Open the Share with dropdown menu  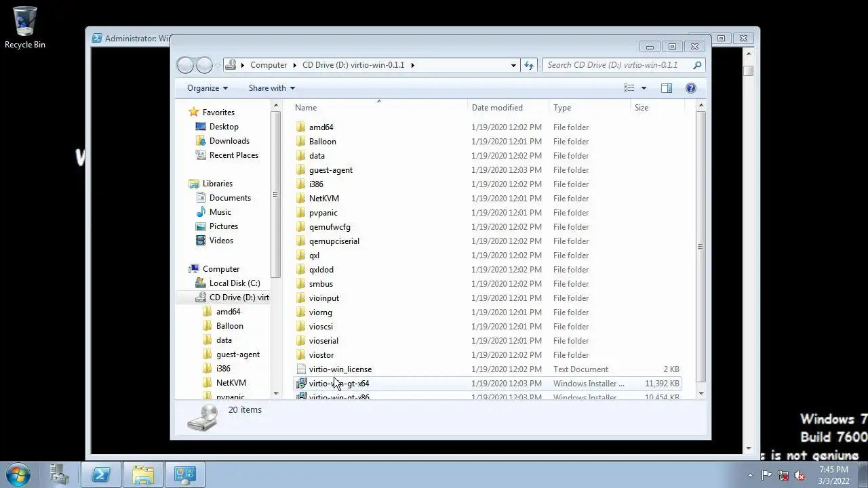point(272,88)
